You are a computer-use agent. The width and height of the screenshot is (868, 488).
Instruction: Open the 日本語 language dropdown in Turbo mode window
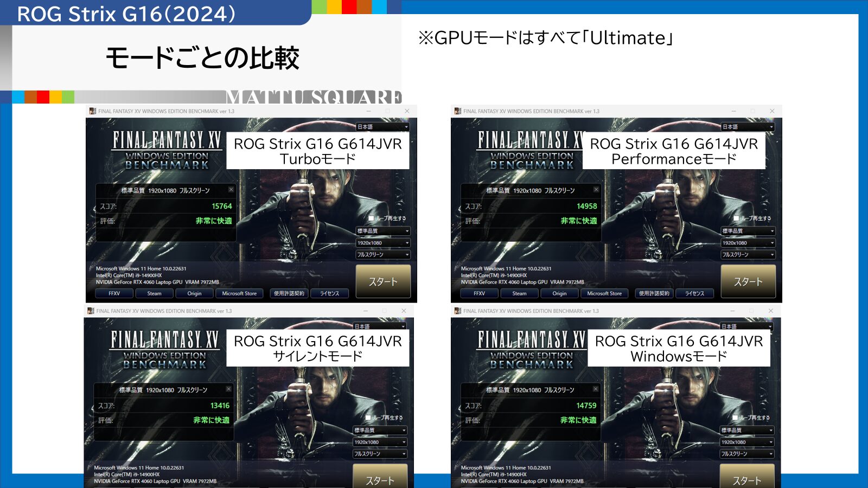tap(383, 127)
